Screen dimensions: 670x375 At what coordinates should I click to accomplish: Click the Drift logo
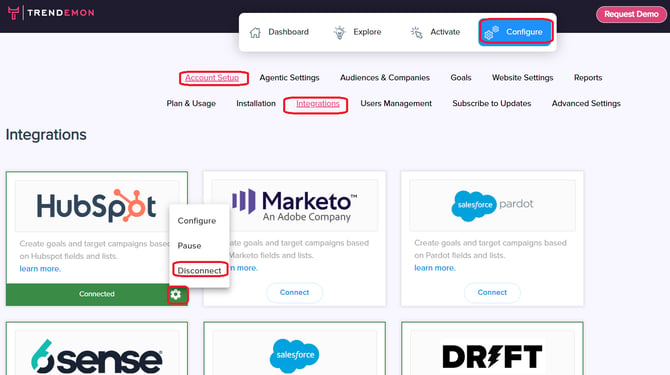[x=492, y=356]
